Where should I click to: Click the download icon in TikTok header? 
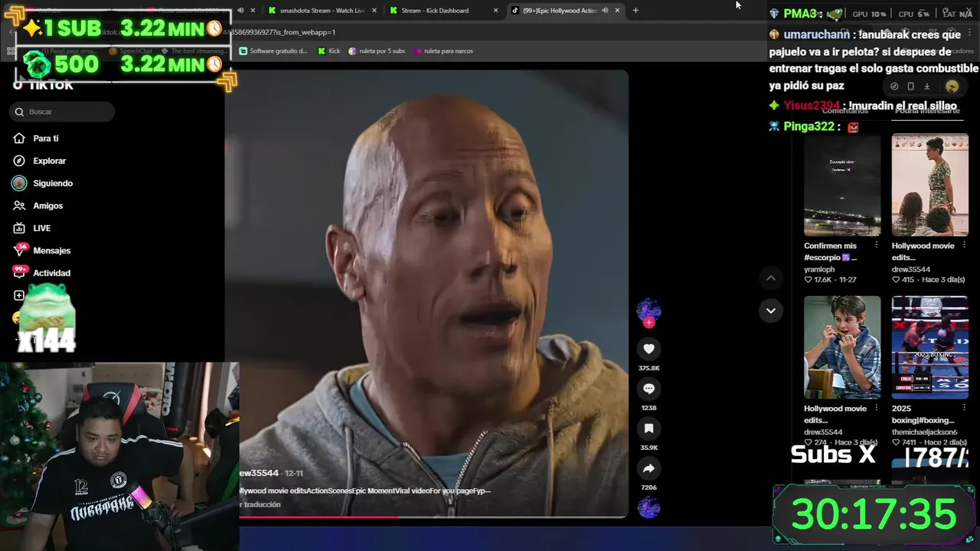pos(926,86)
